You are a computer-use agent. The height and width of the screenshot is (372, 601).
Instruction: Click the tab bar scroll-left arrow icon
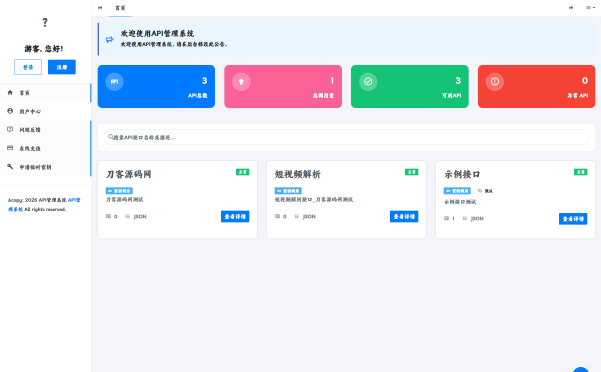[100, 8]
